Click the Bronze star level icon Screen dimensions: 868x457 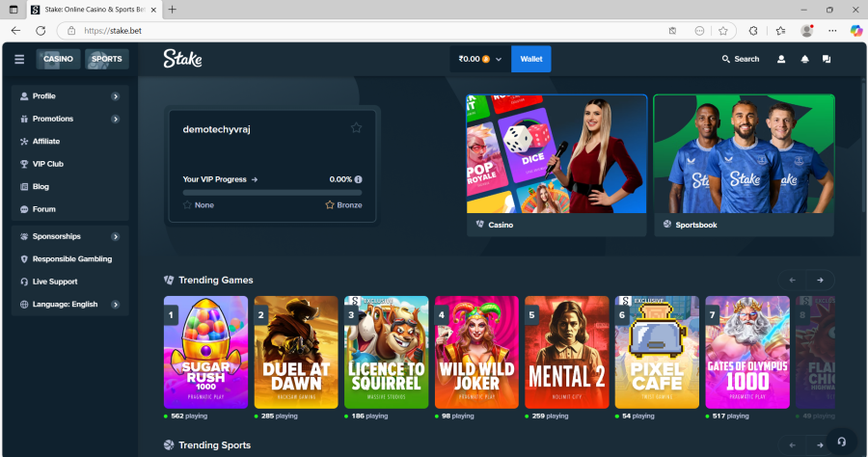[x=330, y=205]
